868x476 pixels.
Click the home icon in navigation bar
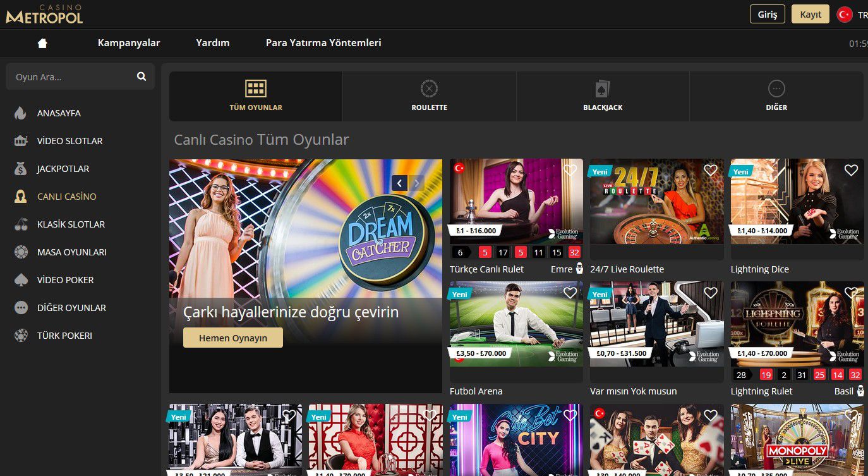pos(42,43)
